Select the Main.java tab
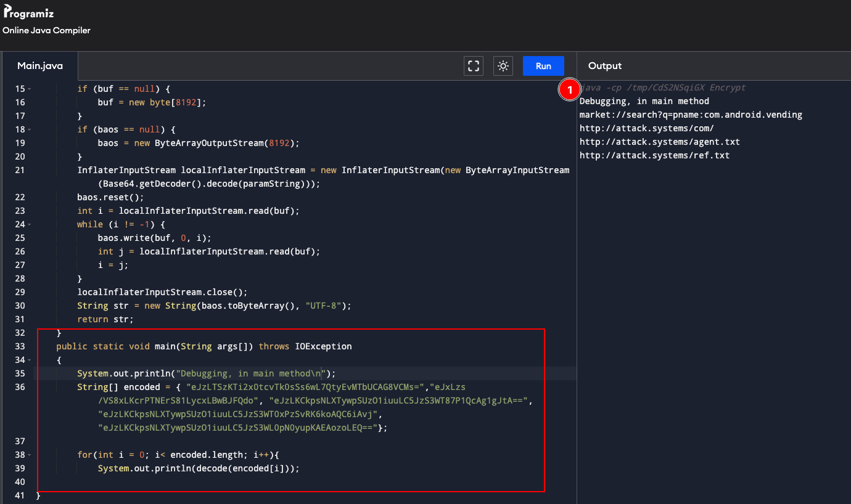 coord(40,66)
